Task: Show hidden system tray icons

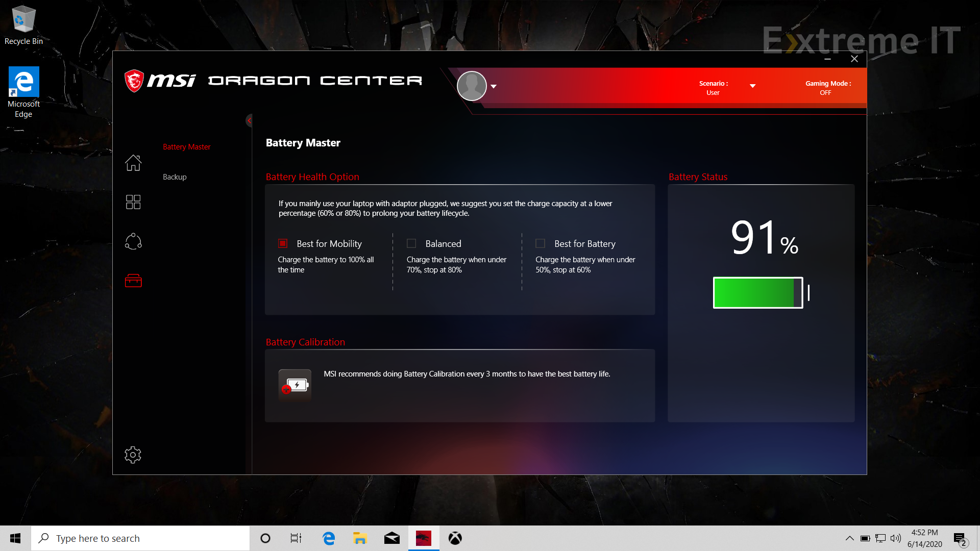Action: tap(849, 538)
